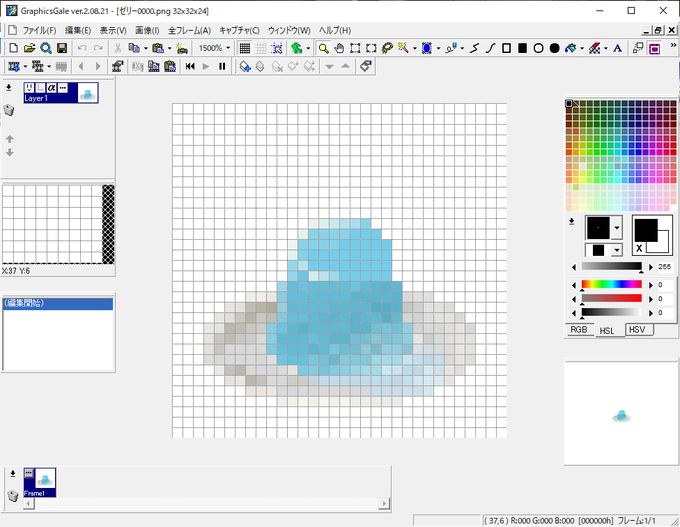The height and width of the screenshot is (527, 680).
Task: Select the filled Ellipse tool
Action: pos(554,48)
